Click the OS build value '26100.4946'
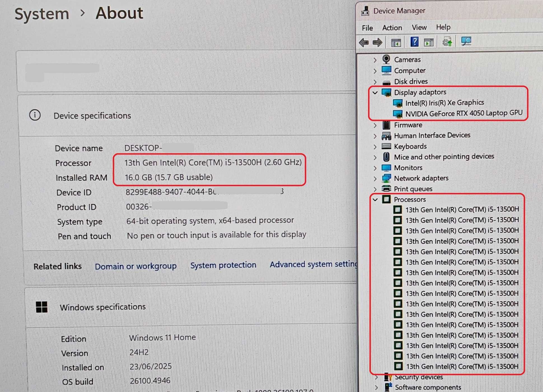The height and width of the screenshot is (392, 543). [x=150, y=381]
